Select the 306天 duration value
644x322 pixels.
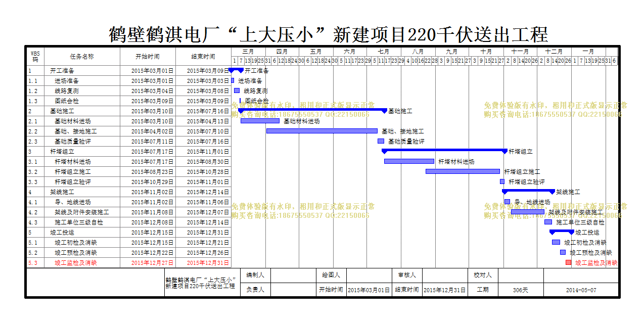click(x=521, y=290)
